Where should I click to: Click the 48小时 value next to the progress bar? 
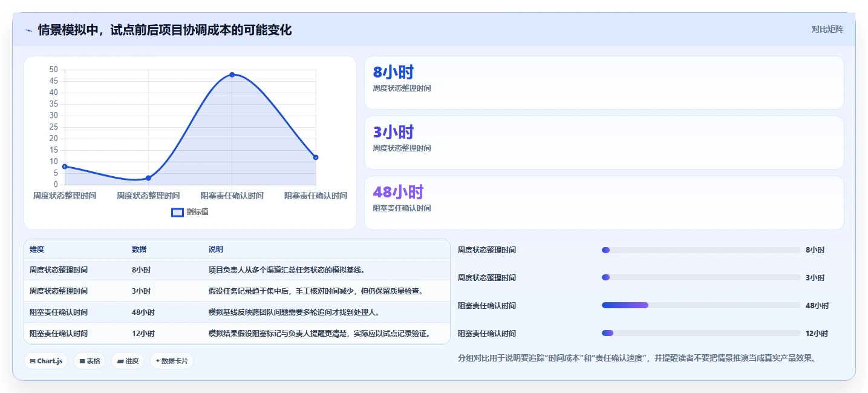pyautogui.click(x=817, y=306)
